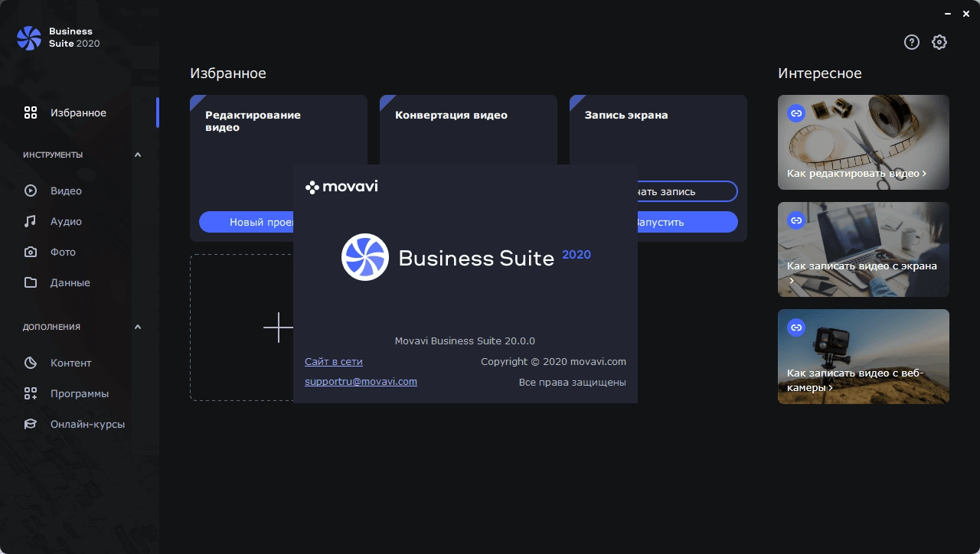Open the Видео tools section
This screenshot has width=980, height=554.
point(80,191)
